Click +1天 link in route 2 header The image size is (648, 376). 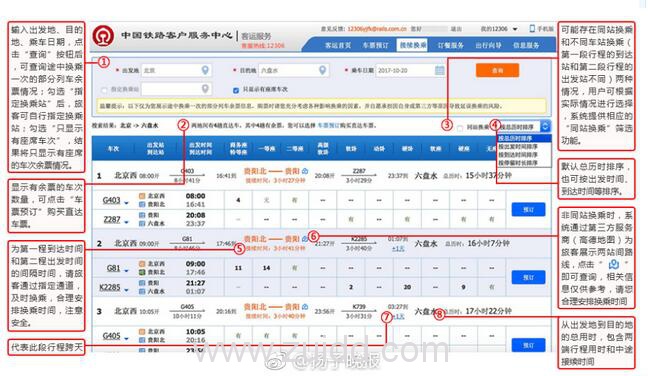(398, 249)
